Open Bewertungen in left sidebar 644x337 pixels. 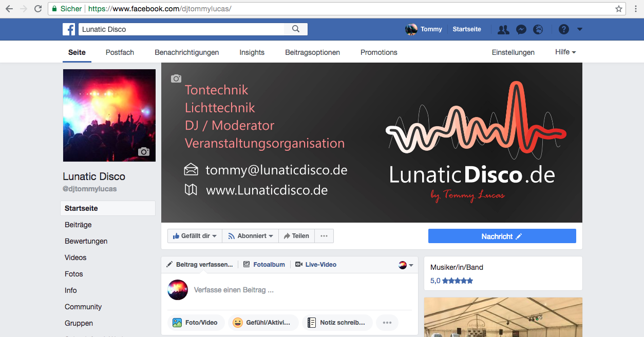click(86, 241)
